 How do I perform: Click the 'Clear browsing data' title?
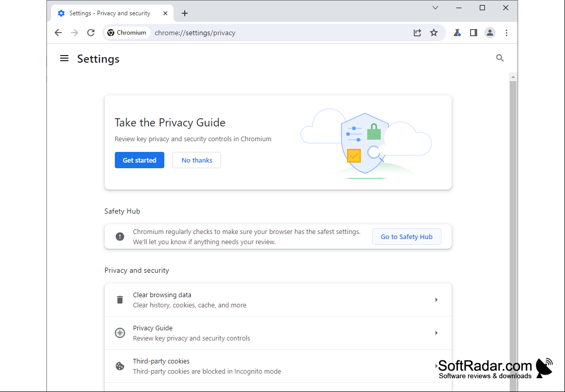[162, 295]
